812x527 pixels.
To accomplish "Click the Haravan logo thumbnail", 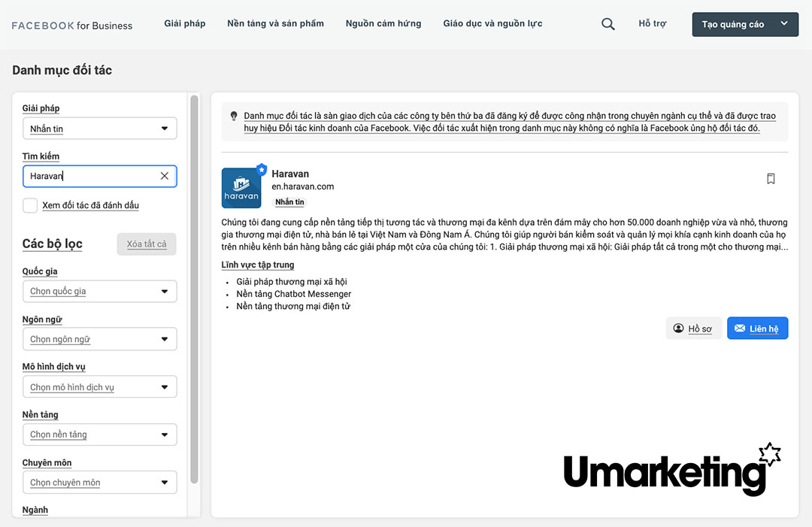I will [241, 188].
